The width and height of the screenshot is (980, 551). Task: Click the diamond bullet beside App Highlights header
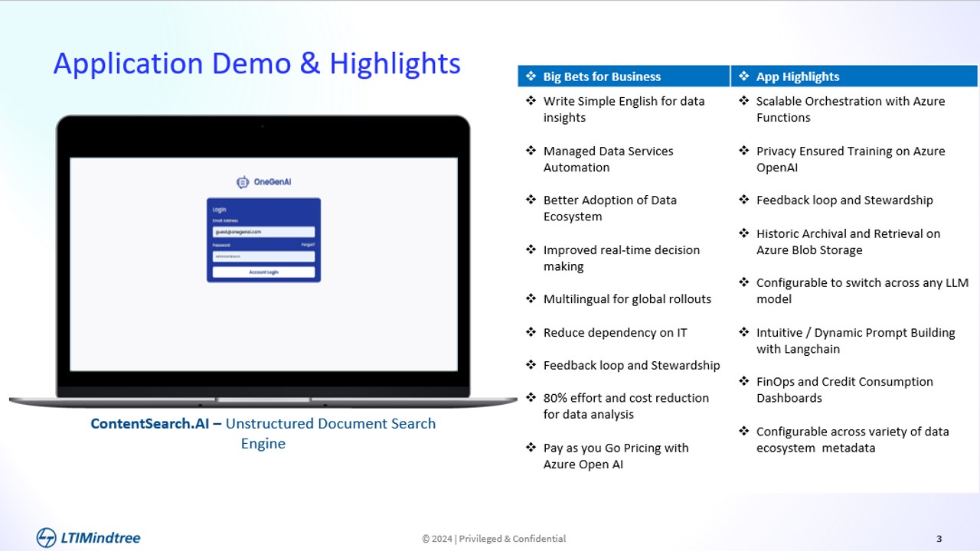pos(743,77)
